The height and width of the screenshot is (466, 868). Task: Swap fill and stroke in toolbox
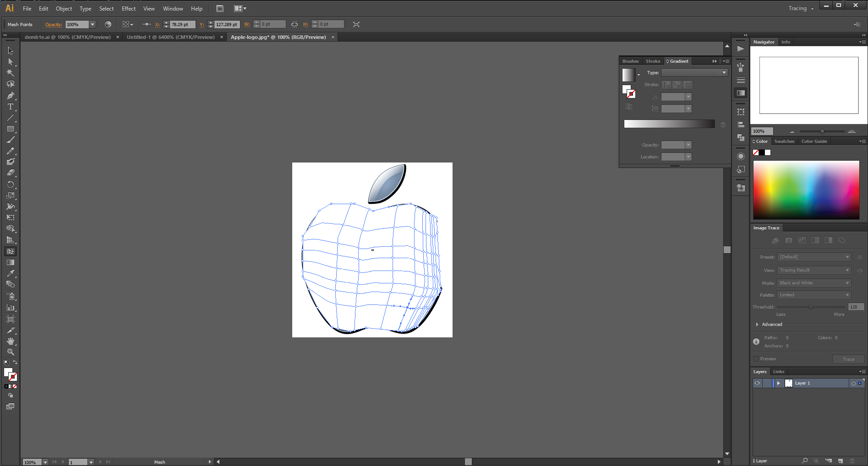click(x=15, y=363)
